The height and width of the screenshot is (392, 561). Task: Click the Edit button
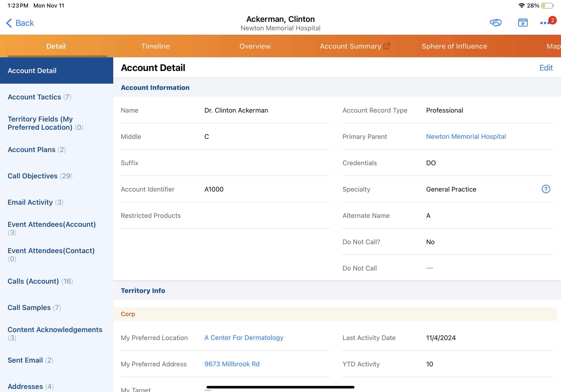coord(546,68)
